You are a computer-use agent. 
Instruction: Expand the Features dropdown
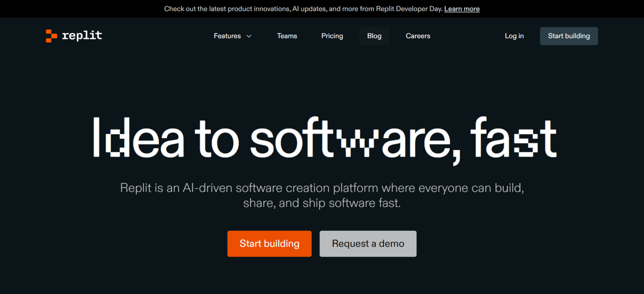coord(232,36)
